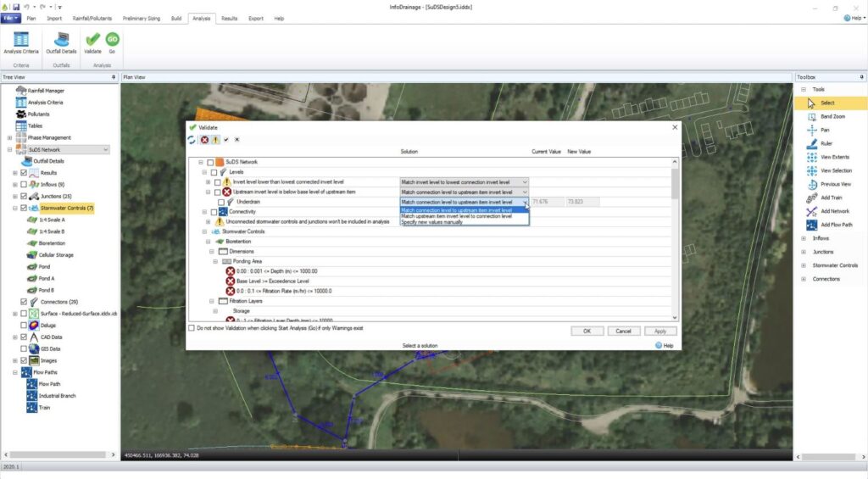Open the SuDS Network dropdown in Tree View
Image resolution: width=868 pixels, height=479 pixels.
pos(105,149)
